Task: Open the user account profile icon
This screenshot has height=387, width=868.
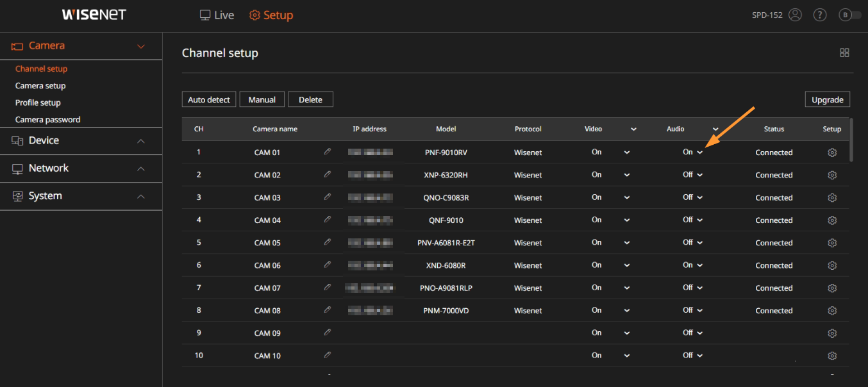Action: coord(796,15)
